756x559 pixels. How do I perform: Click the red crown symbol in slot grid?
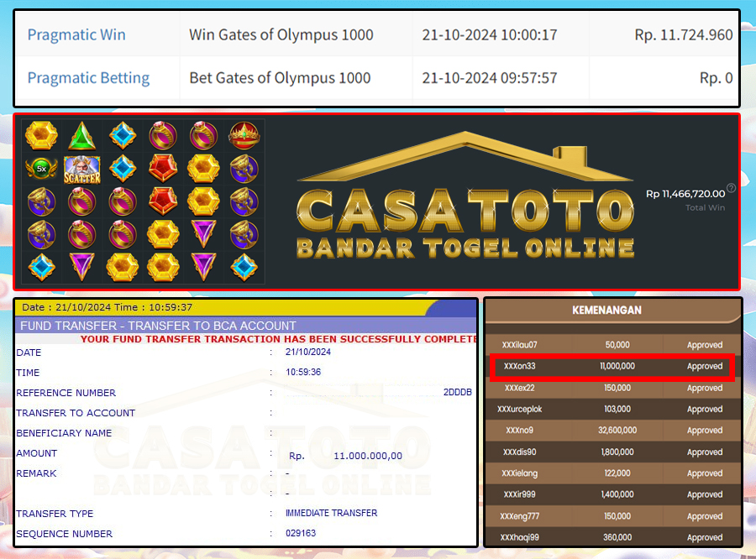pos(244,135)
